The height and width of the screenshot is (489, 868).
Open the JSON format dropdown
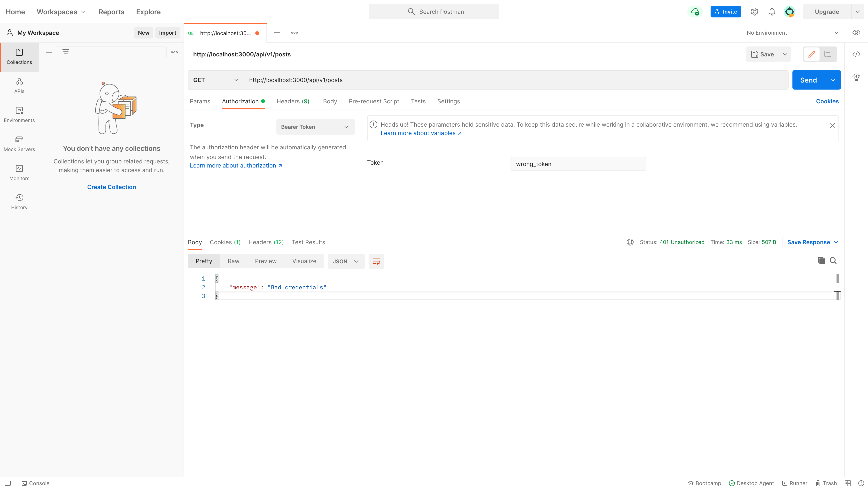[346, 261]
